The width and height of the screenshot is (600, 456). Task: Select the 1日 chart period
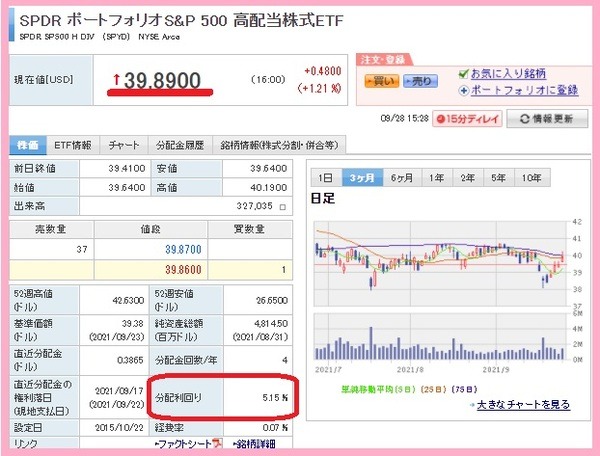pos(326,178)
